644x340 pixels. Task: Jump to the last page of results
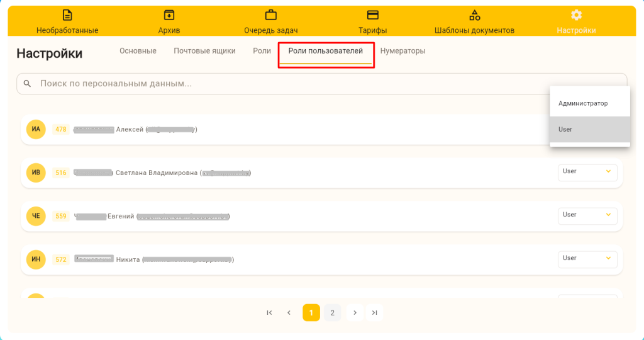pos(375,312)
